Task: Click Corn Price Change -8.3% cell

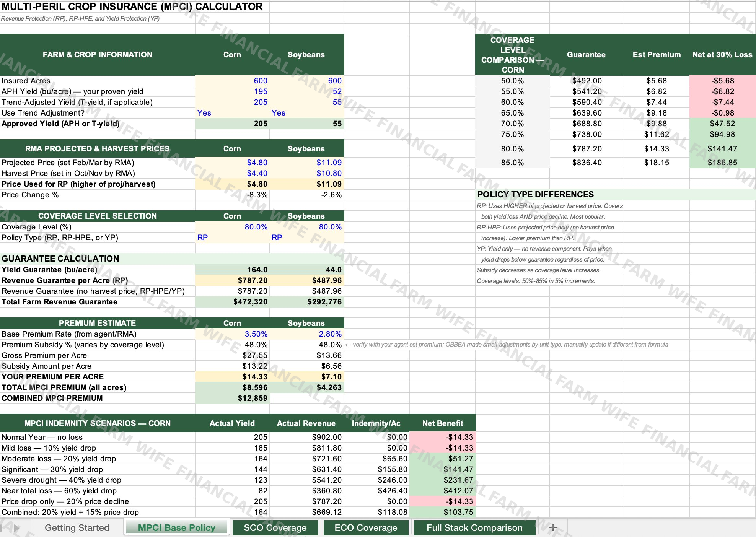Action: click(x=233, y=195)
